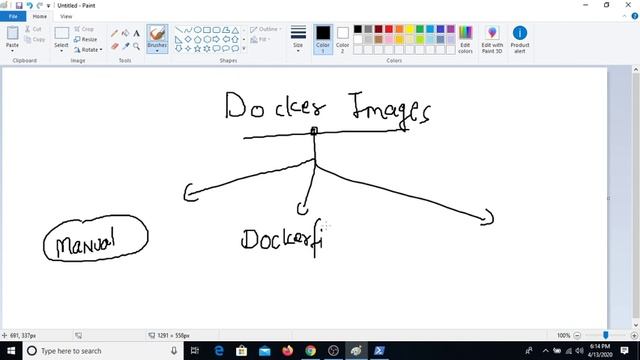Open the Edit colors dialog
This screenshot has height=360, width=640.
click(465, 39)
